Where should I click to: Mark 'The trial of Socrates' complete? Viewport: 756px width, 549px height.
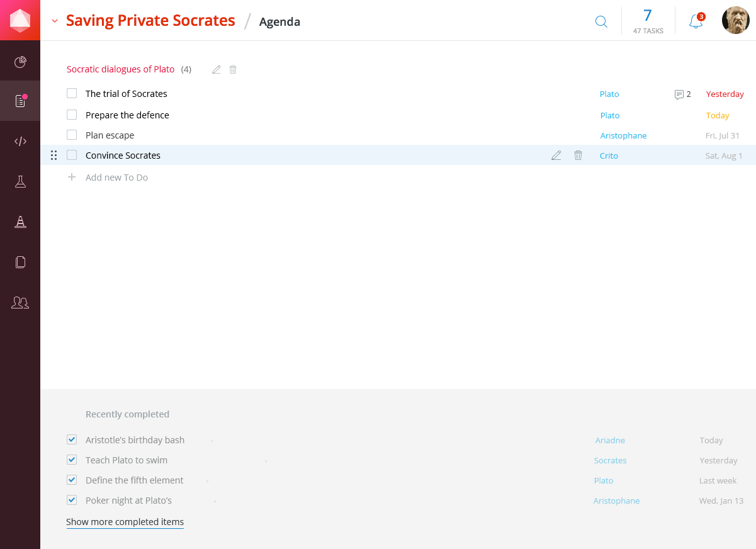[x=72, y=93]
